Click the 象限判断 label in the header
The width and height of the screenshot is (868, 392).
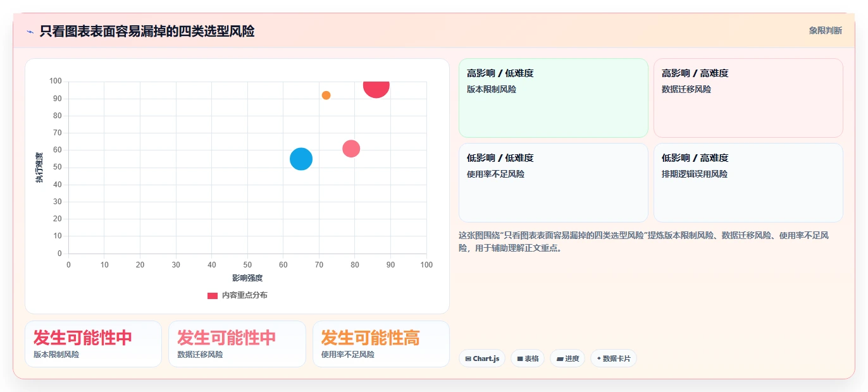click(x=825, y=30)
